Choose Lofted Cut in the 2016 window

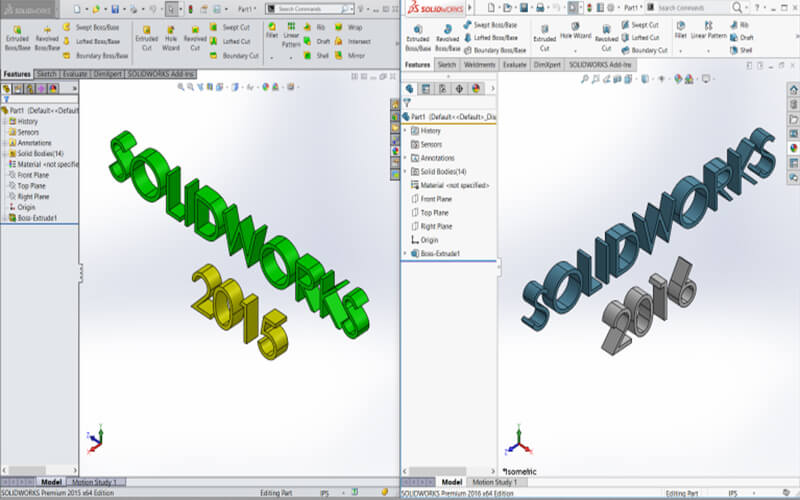pos(640,37)
